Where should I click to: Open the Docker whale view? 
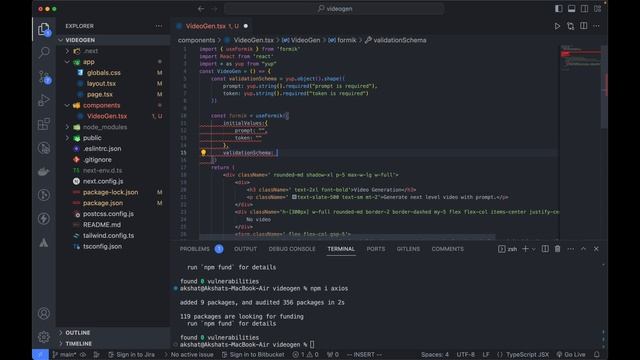[x=44, y=171]
